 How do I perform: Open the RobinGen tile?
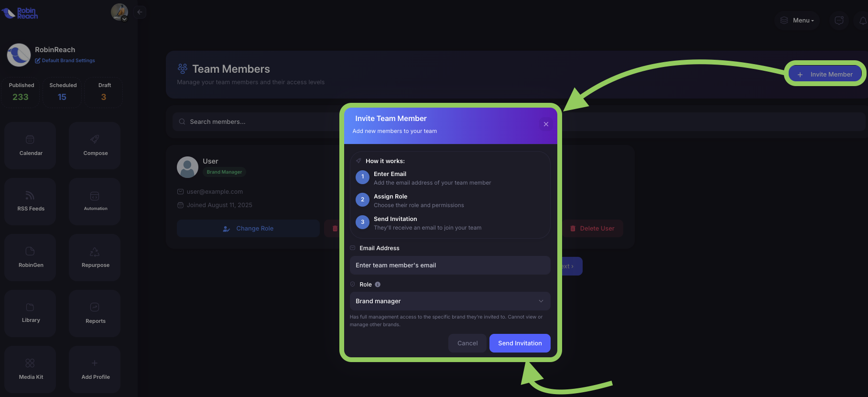point(31,257)
